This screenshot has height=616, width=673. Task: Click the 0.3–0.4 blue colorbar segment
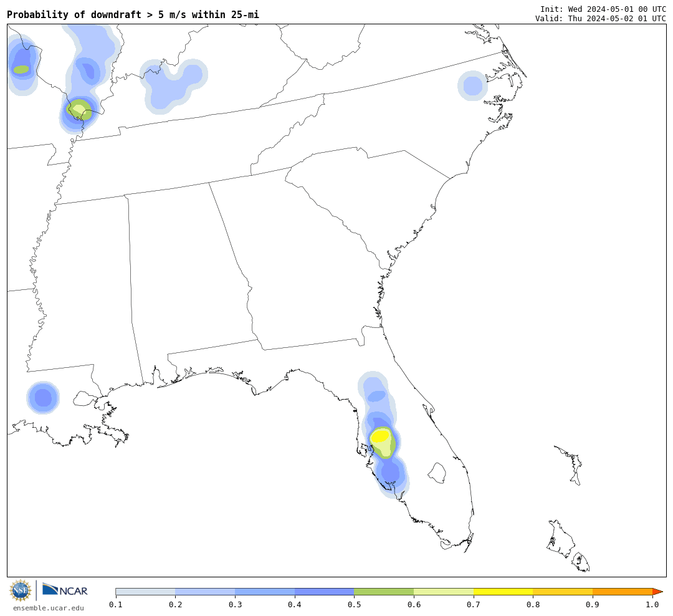pos(265,592)
